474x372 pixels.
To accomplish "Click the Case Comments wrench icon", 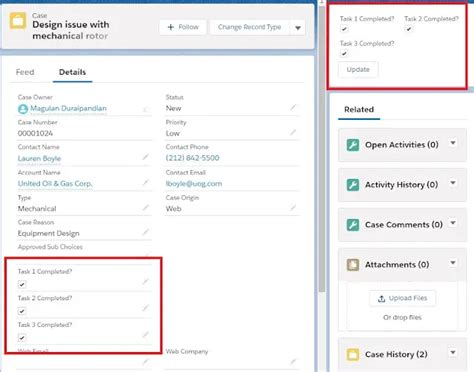I will pos(353,225).
